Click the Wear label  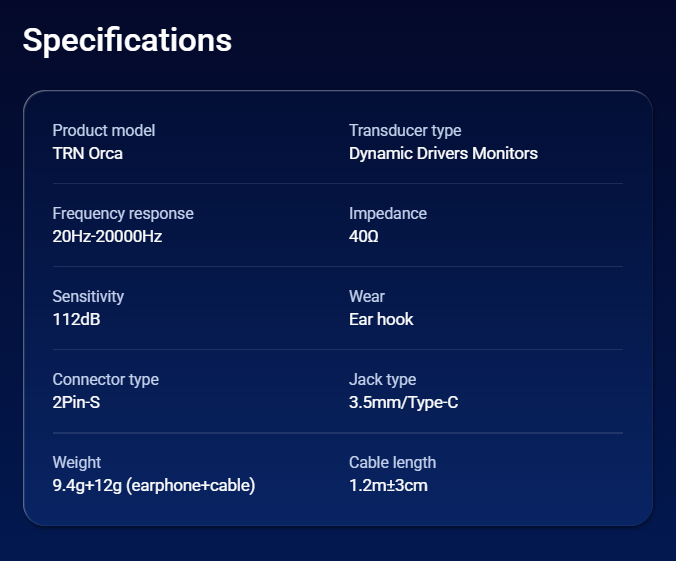(367, 296)
